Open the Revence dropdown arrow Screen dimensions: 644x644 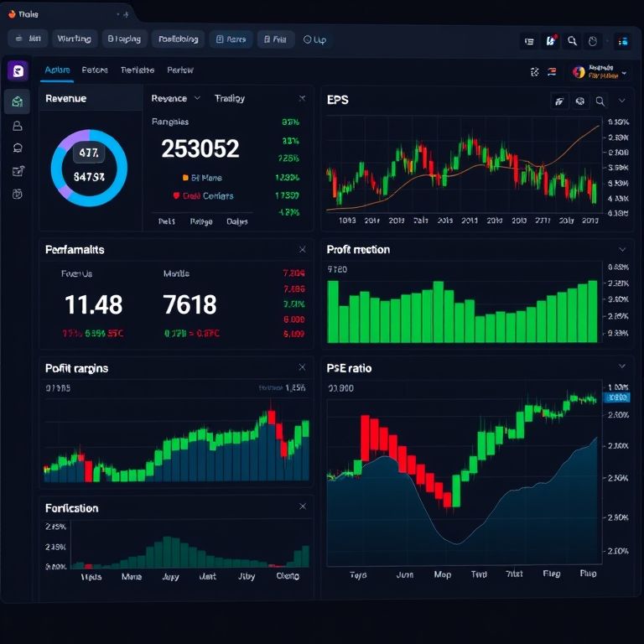[197, 98]
